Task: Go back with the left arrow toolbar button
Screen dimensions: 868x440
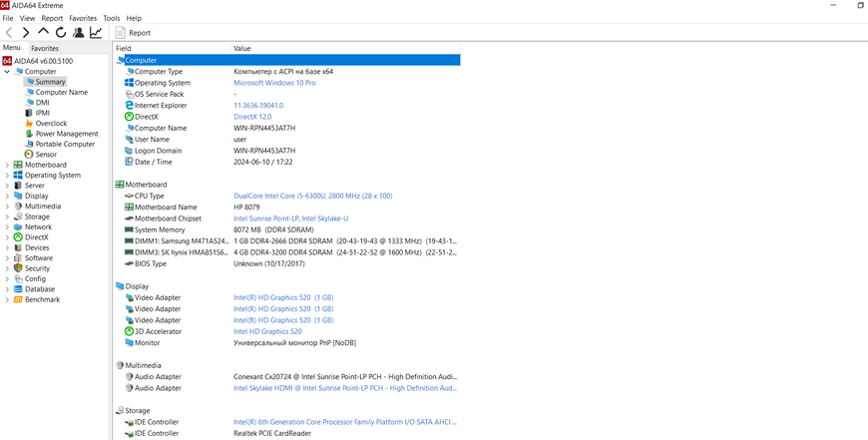Action: 9,33
